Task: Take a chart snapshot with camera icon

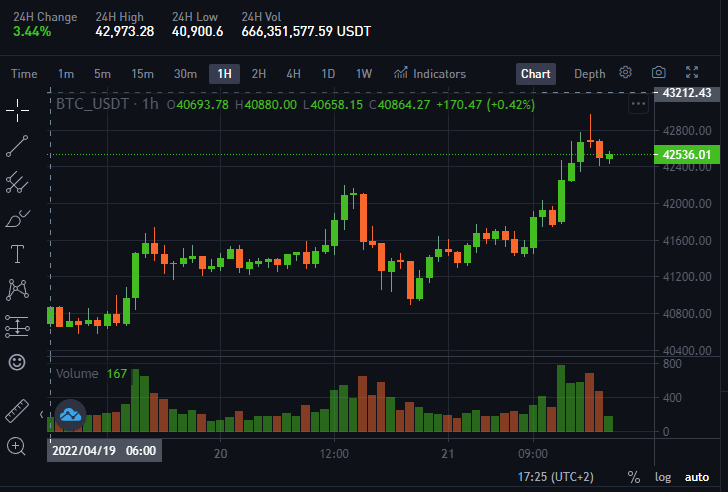Action: (x=658, y=72)
